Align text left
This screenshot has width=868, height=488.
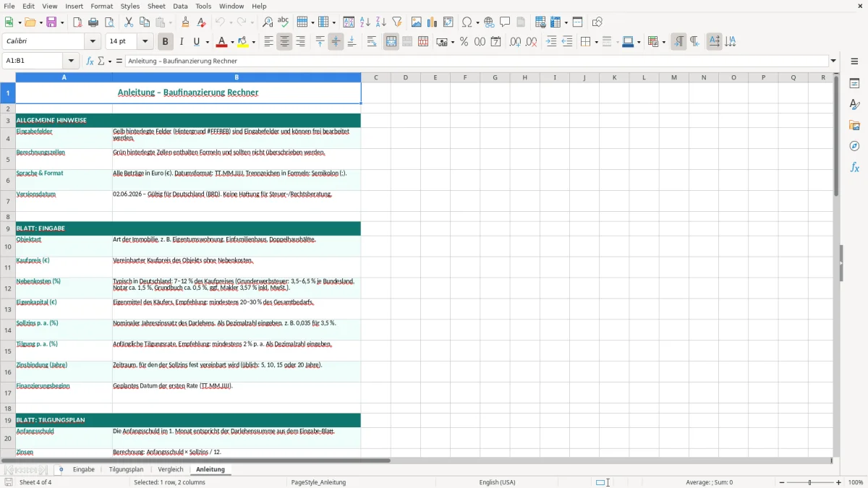[268, 42]
